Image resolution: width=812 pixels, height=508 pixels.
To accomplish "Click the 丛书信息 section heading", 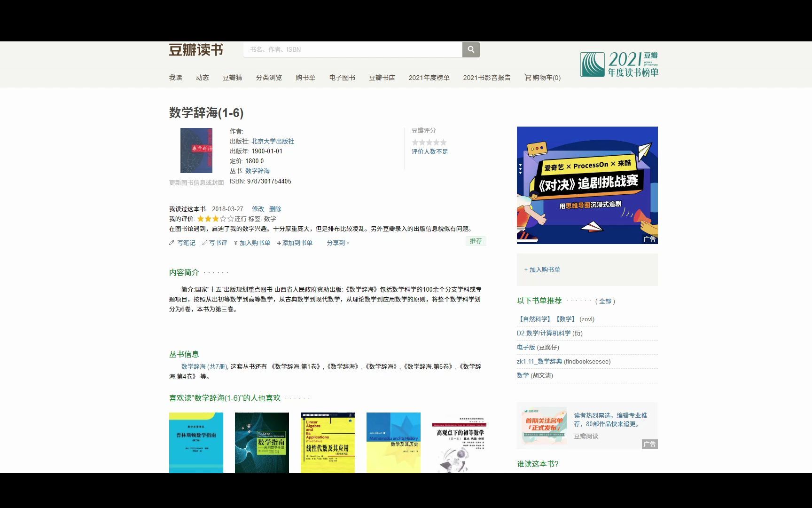I will tap(184, 354).
